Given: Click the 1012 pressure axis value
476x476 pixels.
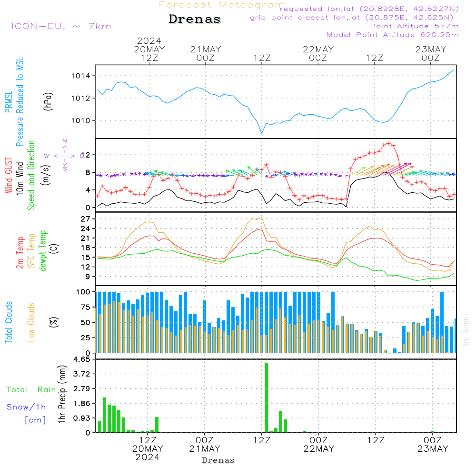Looking at the screenshot, I should coord(81,99).
